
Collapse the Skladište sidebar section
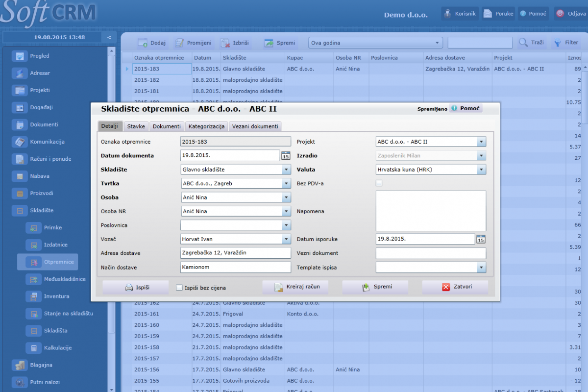point(20,211)
